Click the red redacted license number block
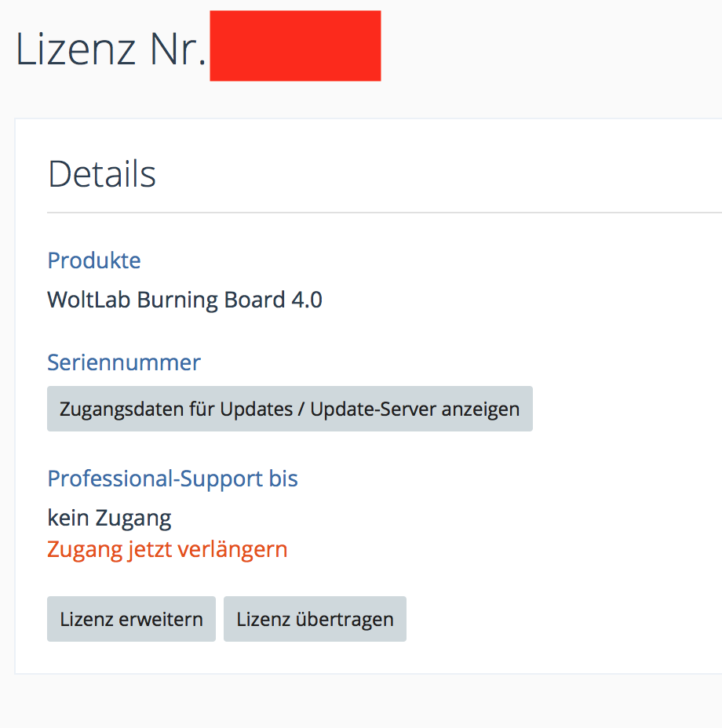Screen dimensions: 722x728 295,45
